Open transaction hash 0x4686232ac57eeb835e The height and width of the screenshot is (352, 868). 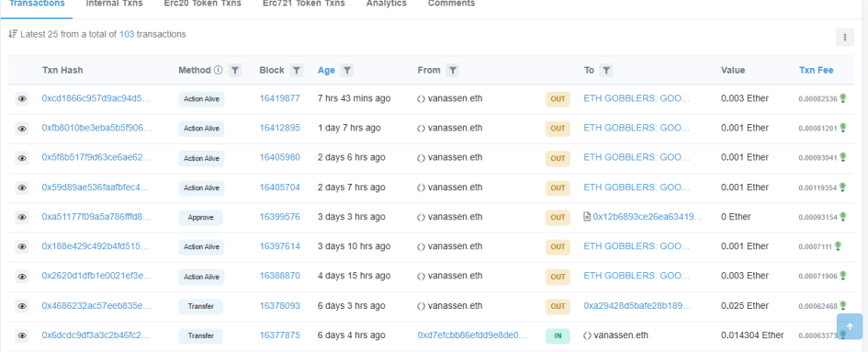[96, 305]
